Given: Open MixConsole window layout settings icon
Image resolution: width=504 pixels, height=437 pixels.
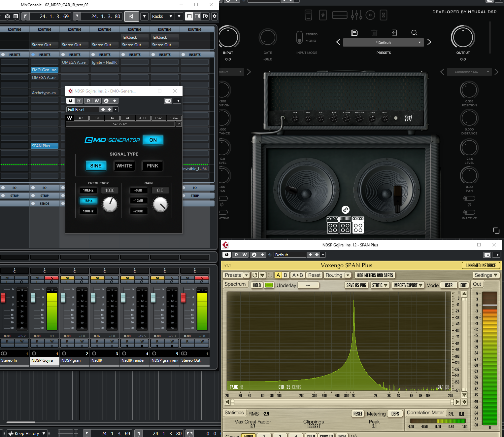Looking at the screenshot, I should coord(206,16).
